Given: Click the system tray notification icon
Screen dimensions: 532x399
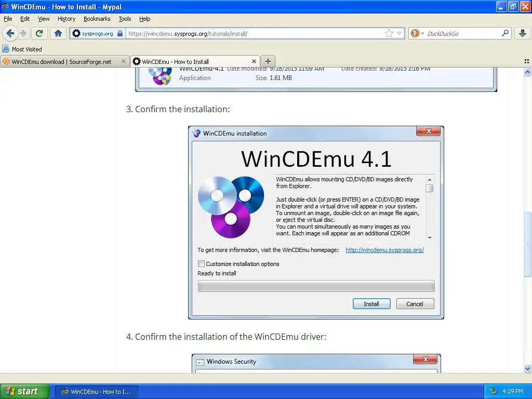Looking at the screenshot, I should [x=494, y=391].
